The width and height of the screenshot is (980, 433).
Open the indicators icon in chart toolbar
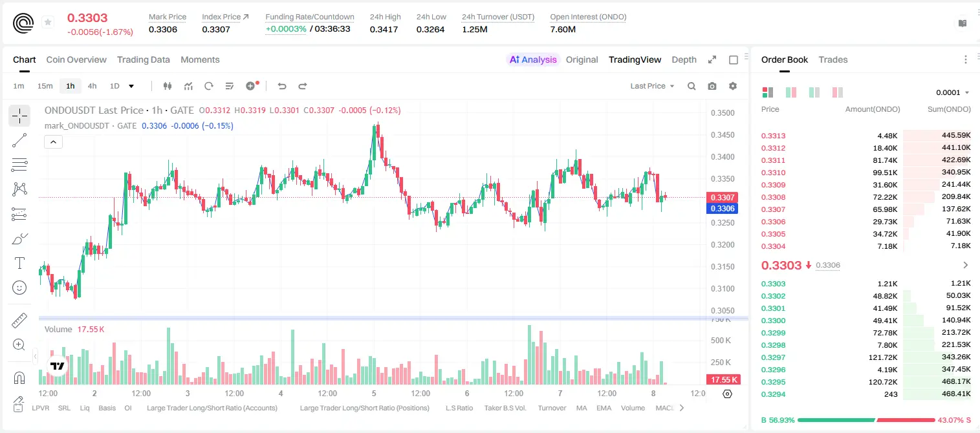point(188,86)
